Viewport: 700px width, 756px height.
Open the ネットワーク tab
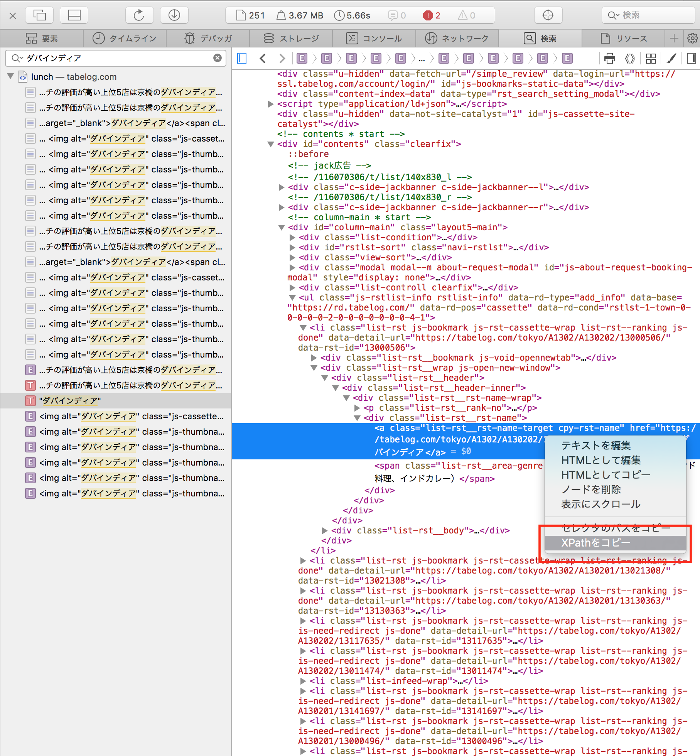(x=457, y=38)
